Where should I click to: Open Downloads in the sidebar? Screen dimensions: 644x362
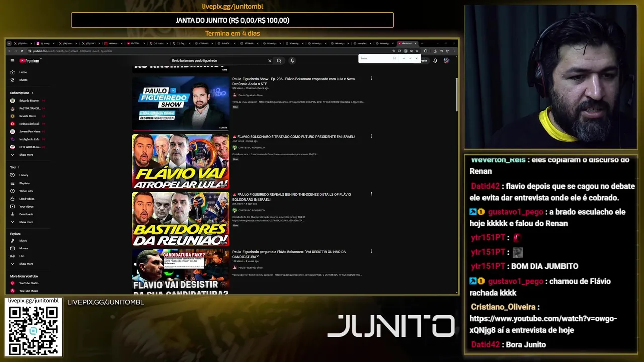pos(22,214)
